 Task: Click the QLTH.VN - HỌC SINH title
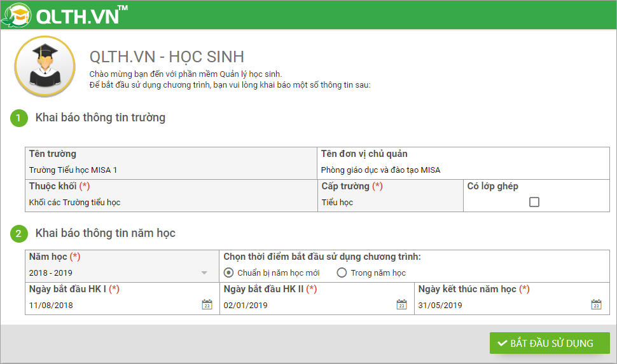[x=167, y=57]
